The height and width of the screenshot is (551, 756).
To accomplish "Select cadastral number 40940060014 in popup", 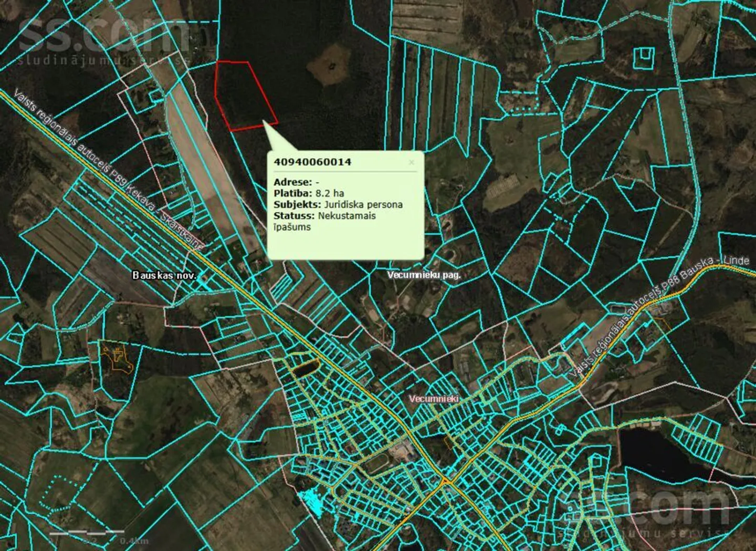I will 312,162.
